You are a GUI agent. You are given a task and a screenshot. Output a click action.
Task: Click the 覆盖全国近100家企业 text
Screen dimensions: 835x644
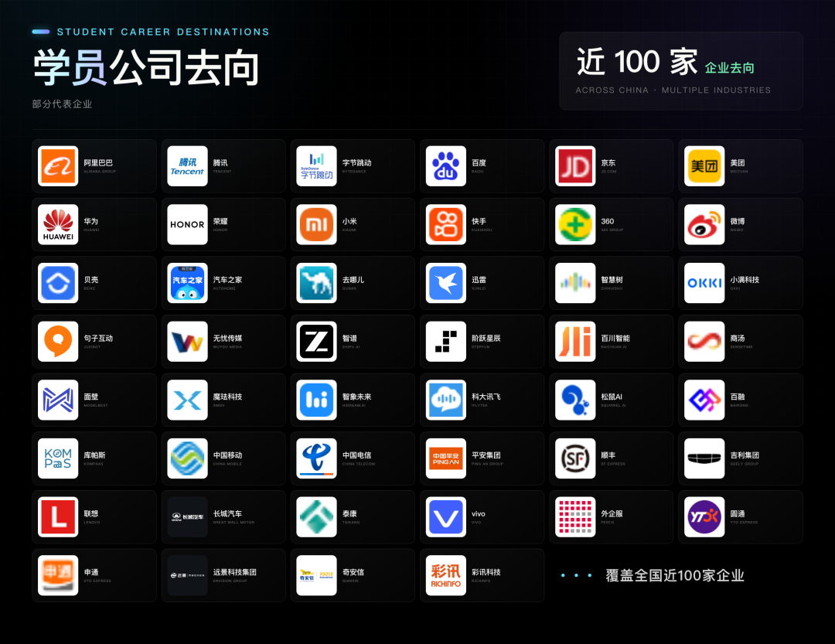[675, 575]
